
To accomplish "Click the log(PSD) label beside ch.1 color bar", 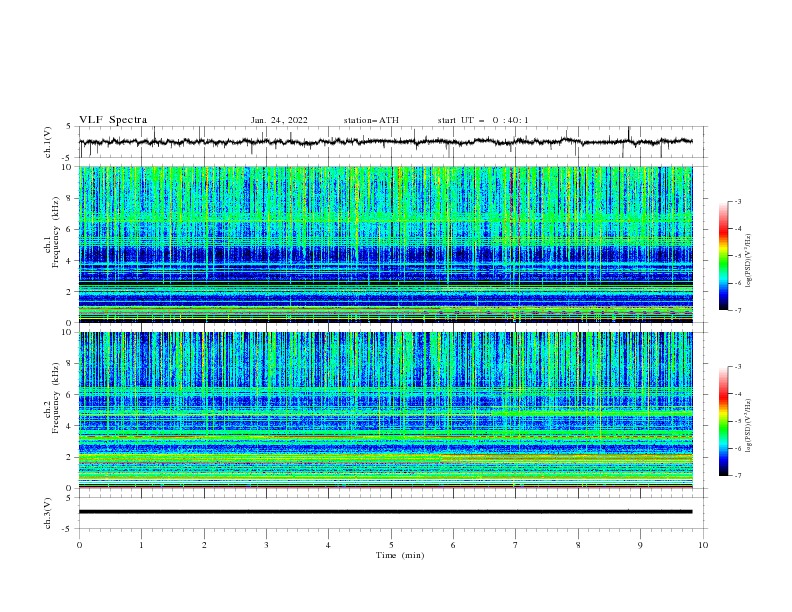I will click(749, 261).
